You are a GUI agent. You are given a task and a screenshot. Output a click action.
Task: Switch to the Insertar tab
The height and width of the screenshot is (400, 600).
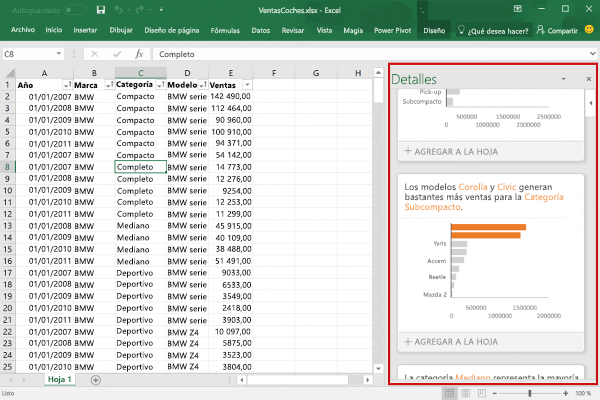[x=85, y=30]
